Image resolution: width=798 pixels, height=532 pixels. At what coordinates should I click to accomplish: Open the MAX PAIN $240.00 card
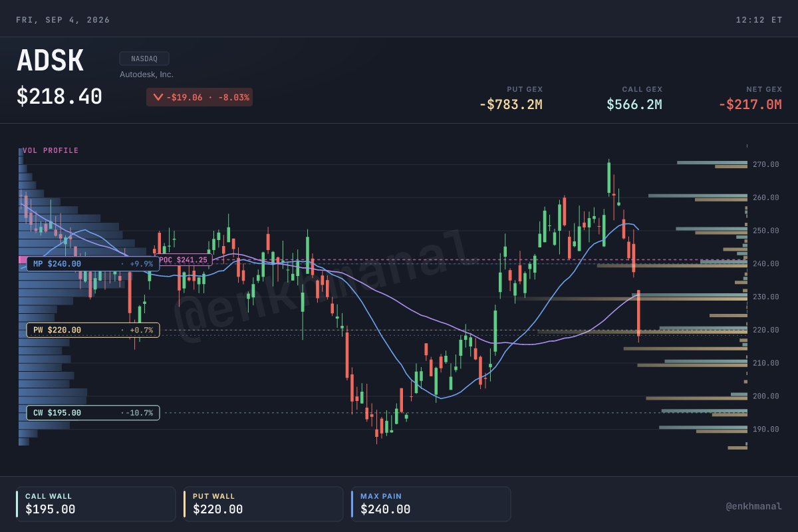(x=431, y=504)
